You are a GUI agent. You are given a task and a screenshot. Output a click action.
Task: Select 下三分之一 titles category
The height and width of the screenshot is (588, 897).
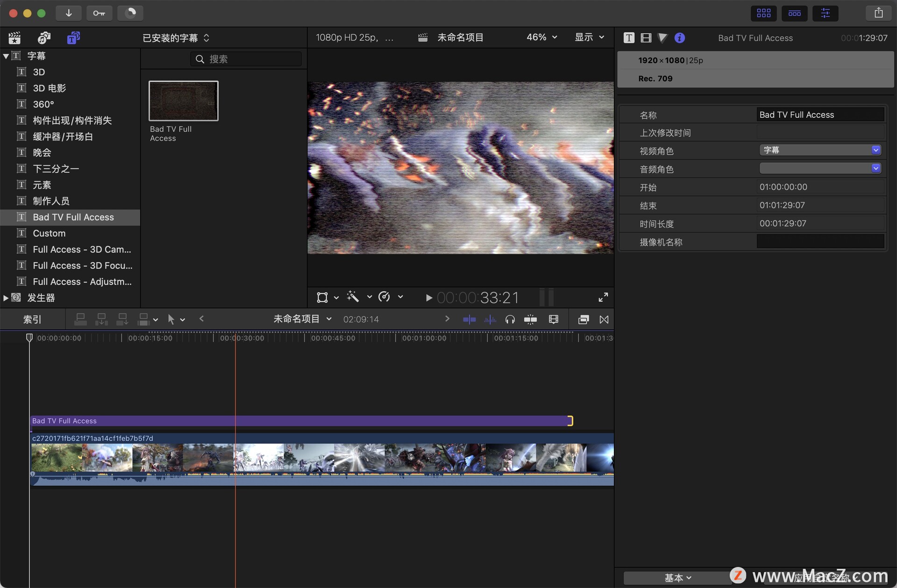tap(56, 169)
